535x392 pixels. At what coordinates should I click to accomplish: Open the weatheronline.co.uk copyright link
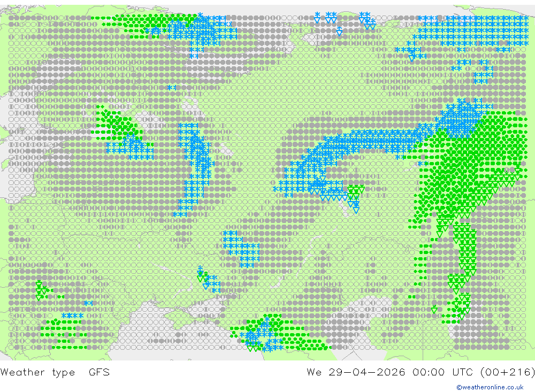click(490, 387)
